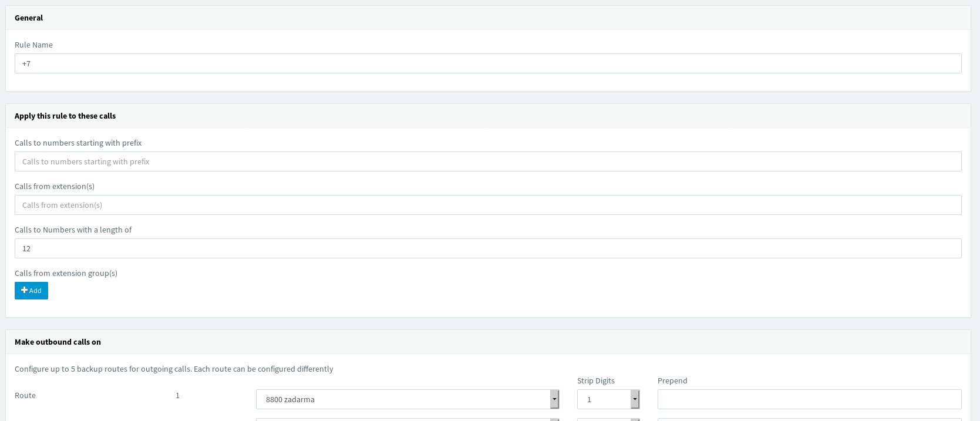Click the backup routes description text

(174, 369)
